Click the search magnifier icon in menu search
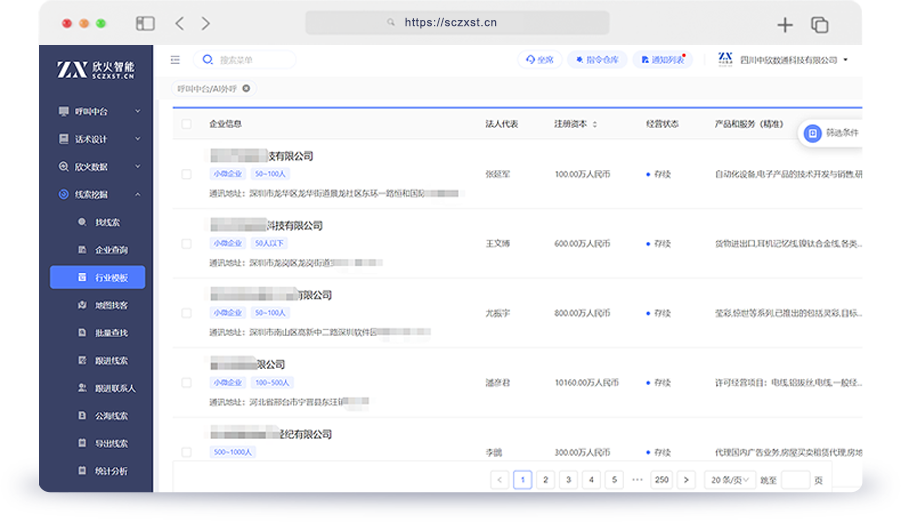This screenshot has height=522, width=901. pyautogui.click(x=207, y=59)
